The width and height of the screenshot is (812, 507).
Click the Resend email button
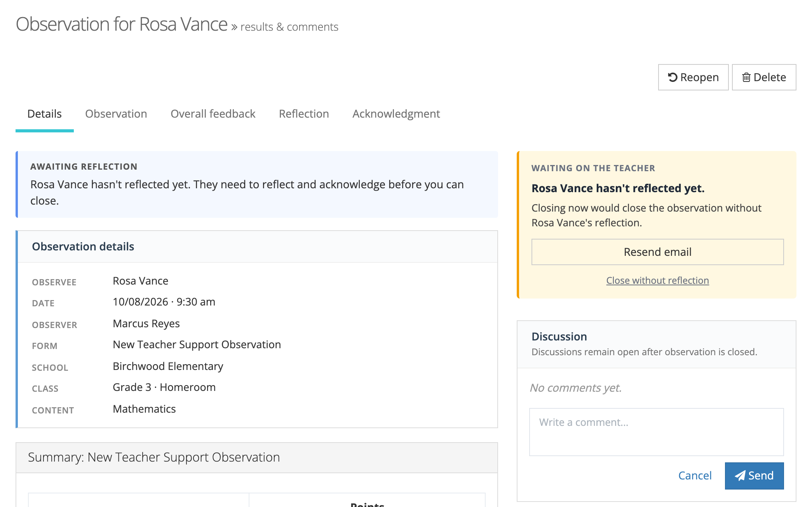pyautogui.click(x=657, y=252)
